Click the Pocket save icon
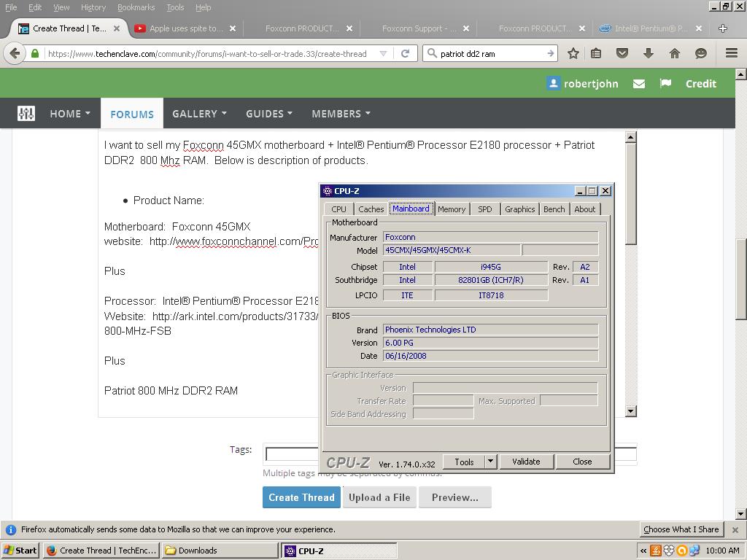The image size is (747, 560). (x=622, y=53)
